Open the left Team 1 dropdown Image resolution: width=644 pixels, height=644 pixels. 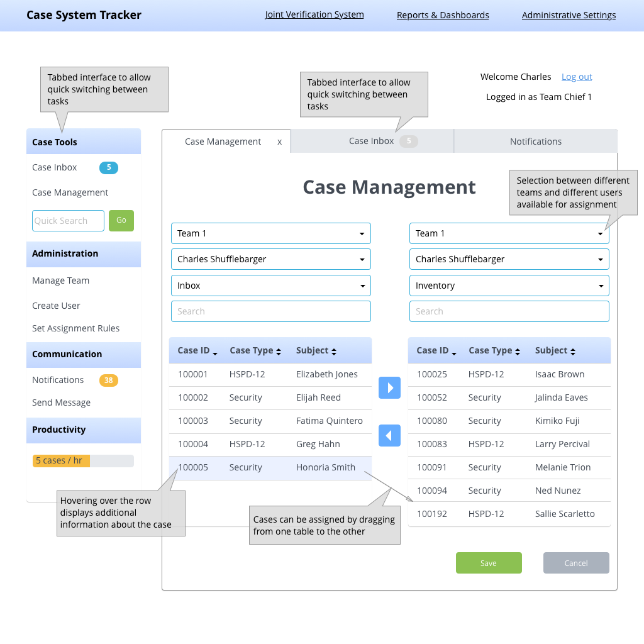[271, 233]
